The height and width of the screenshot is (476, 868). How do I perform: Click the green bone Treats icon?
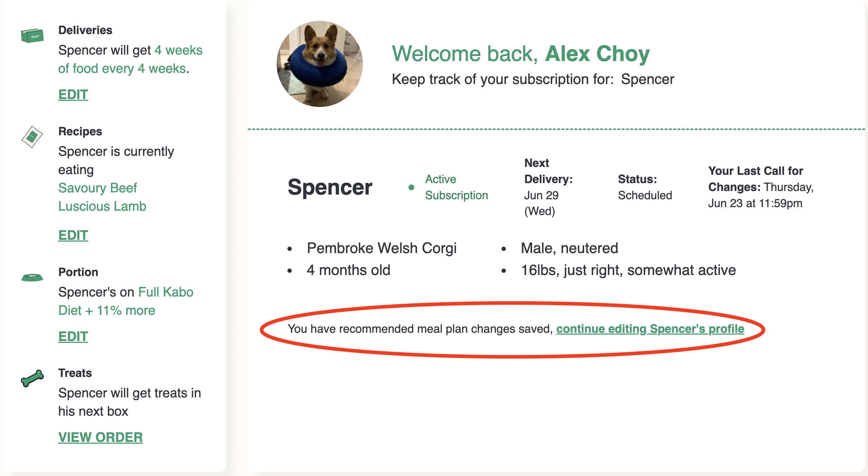coord(32,378)
